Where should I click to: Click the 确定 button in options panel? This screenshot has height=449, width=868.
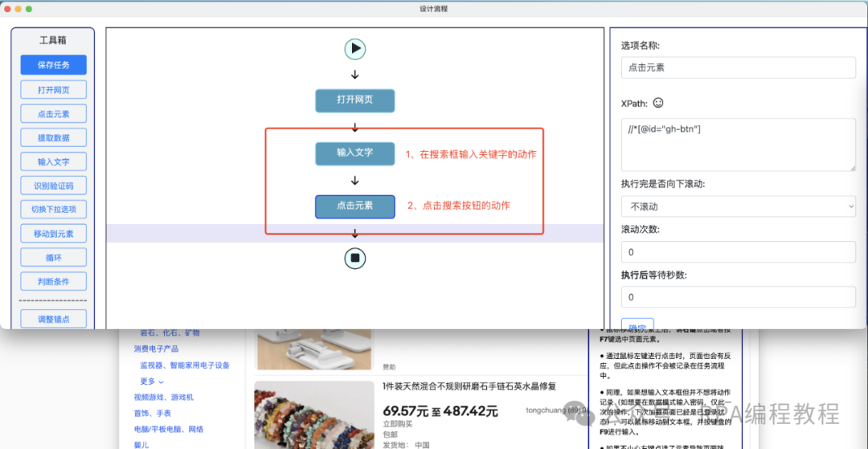click(637, 324)
